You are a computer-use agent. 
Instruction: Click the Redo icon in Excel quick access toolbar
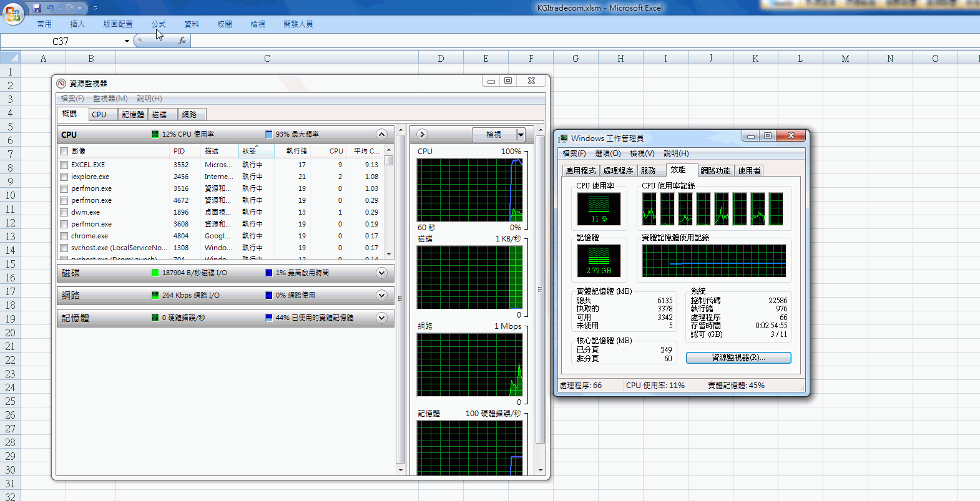click(70, 8)
